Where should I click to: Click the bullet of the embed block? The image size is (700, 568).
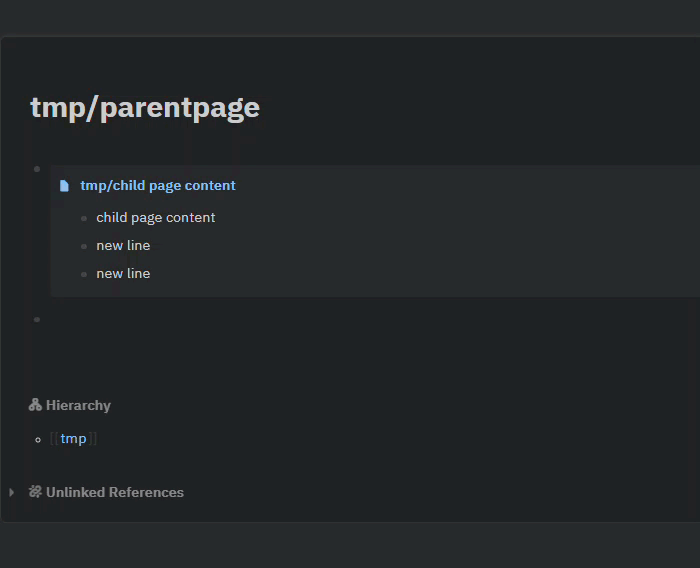(37, 169)
